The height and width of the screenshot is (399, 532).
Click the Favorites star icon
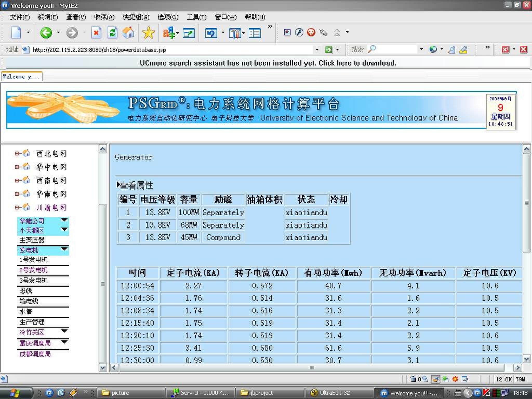[x=148, y=33]
